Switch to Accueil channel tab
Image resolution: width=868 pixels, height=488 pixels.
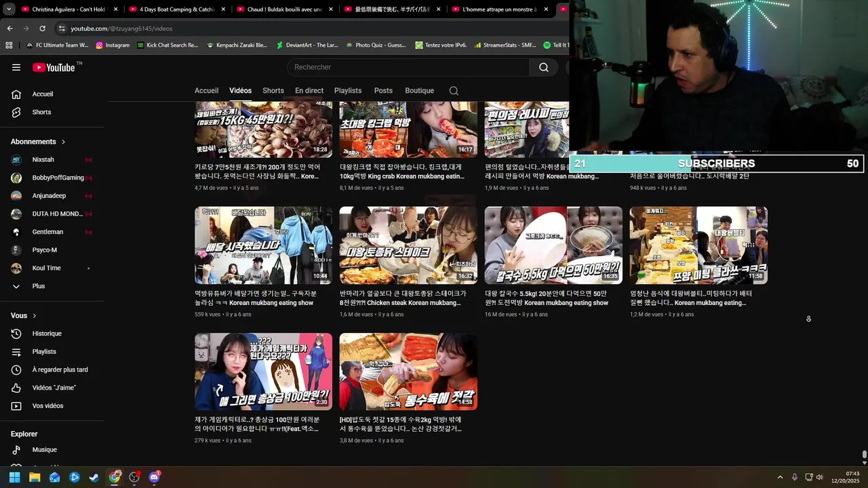[206, 91]
